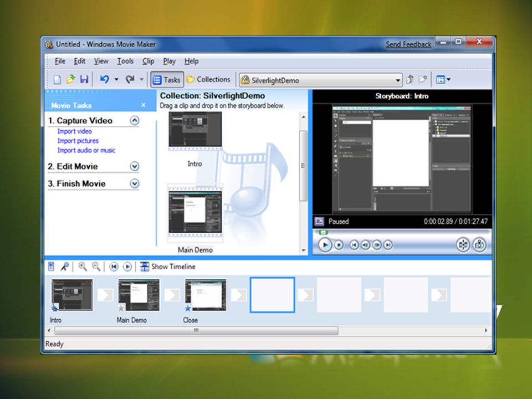Click the Narrate Timeline microphone icon
Viewport: 532px width, 399px height.
pyautogui.click(x=64, y=267)
